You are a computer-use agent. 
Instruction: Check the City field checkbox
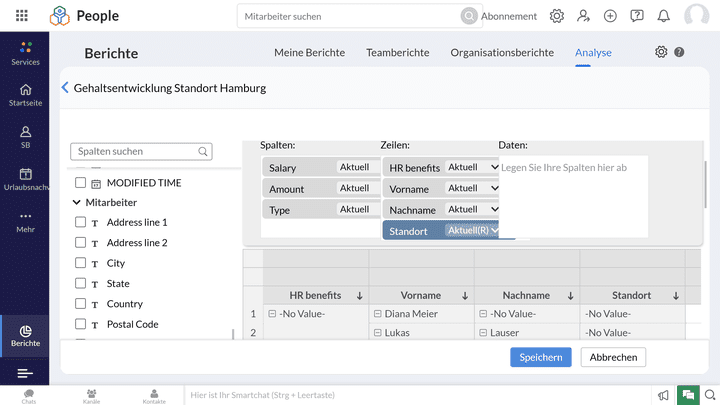point(80,263)
